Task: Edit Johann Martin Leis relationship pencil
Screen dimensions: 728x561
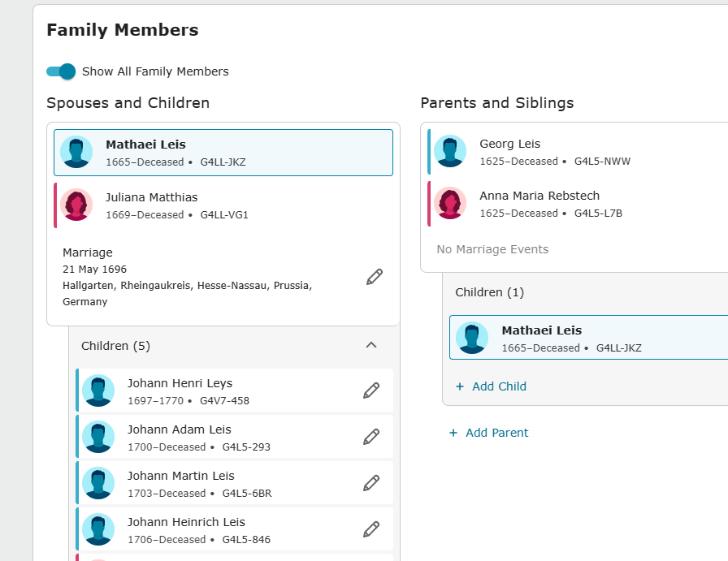Action: 371,483
